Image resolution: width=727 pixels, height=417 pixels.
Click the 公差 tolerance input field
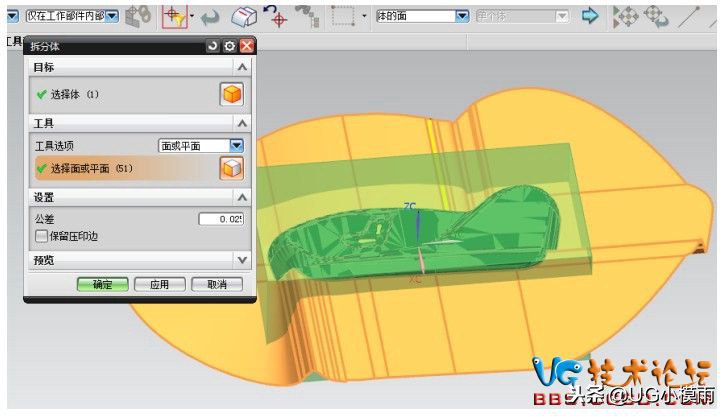pos(220,218)
